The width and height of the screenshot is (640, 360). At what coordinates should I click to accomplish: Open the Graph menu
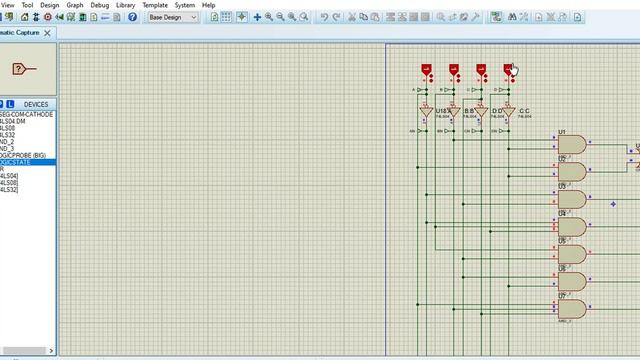[75, 5]
